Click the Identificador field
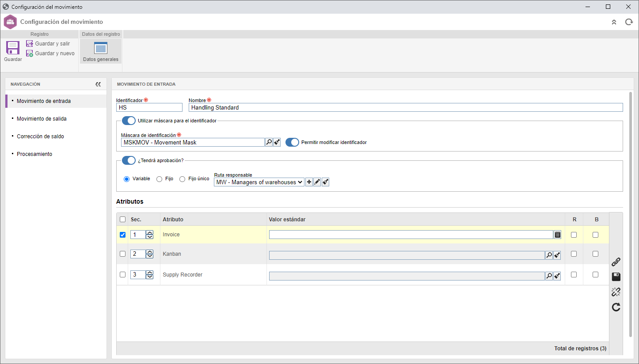This screenshot has width=639, height=364. point(149,107)
